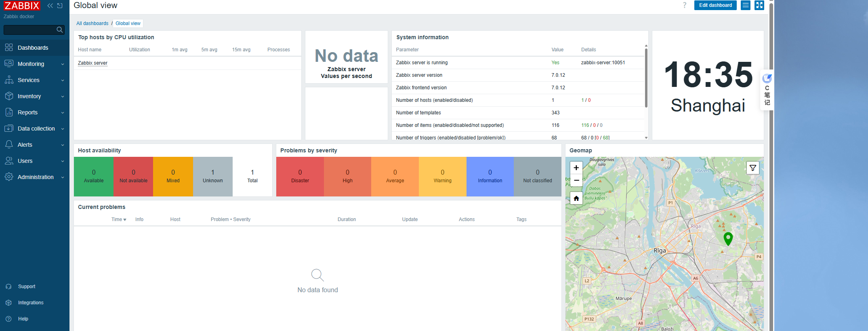This screenshot has width=868, height=331.
Task: Open Monitoring menu item
Action: tap(35, 64)
